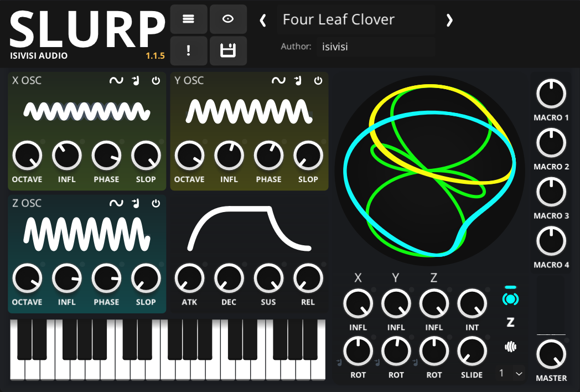The width and height of the screenshot is (580, 392).
Task: Click the X OSC waveform display
Action: (87, 111)
